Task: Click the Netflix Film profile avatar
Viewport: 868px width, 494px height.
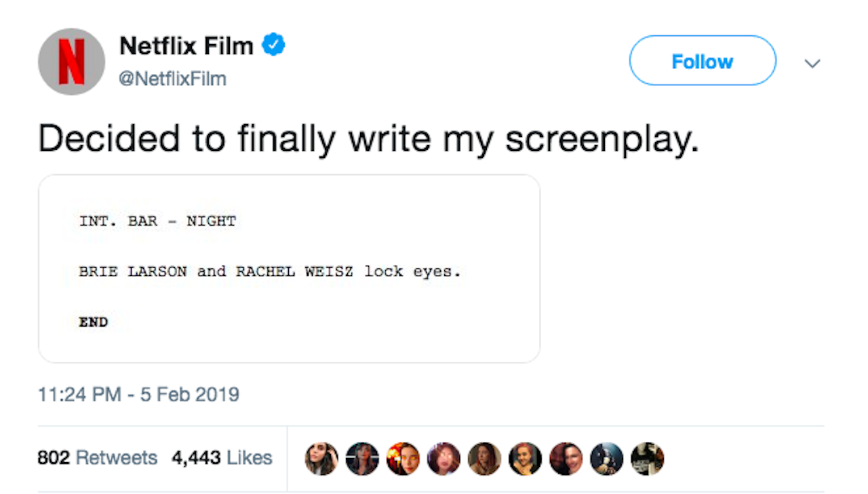Action: click(x=71, y=62)
